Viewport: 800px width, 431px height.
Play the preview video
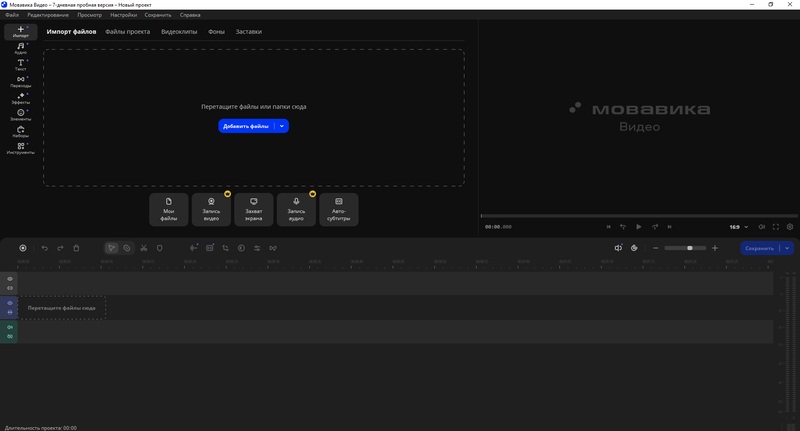pos(639,226)
